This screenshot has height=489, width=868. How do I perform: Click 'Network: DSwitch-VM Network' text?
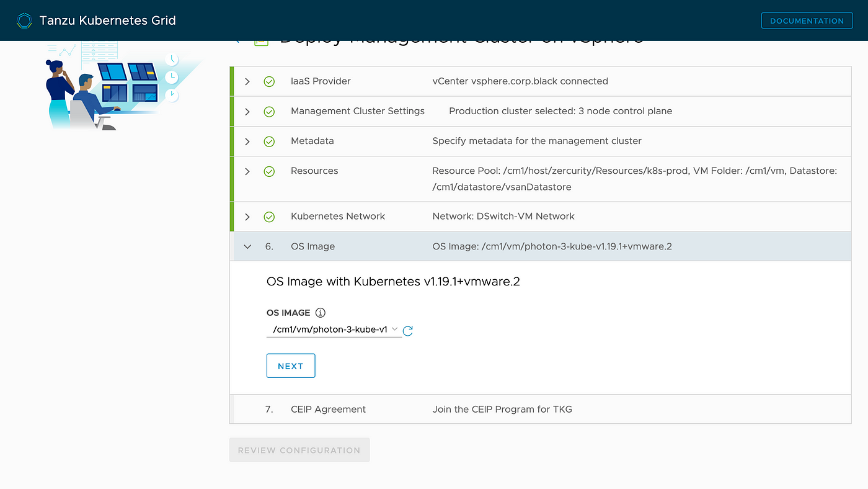coord(503,216)
